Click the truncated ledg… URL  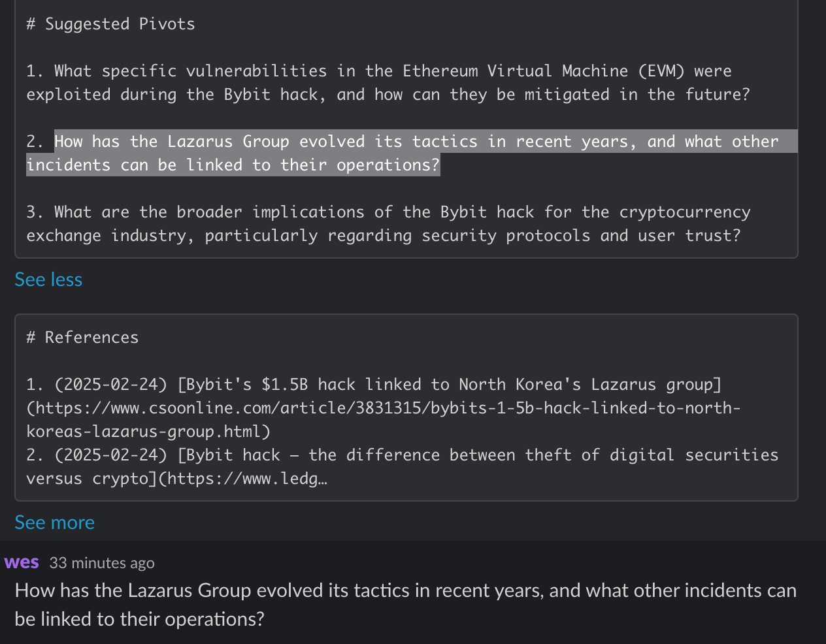247,479
